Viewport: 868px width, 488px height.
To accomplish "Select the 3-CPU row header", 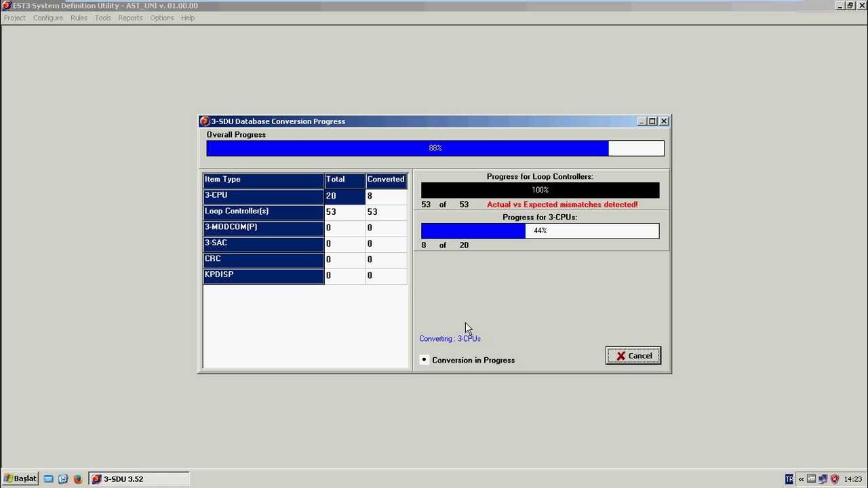I will click(x=264, y=197).
